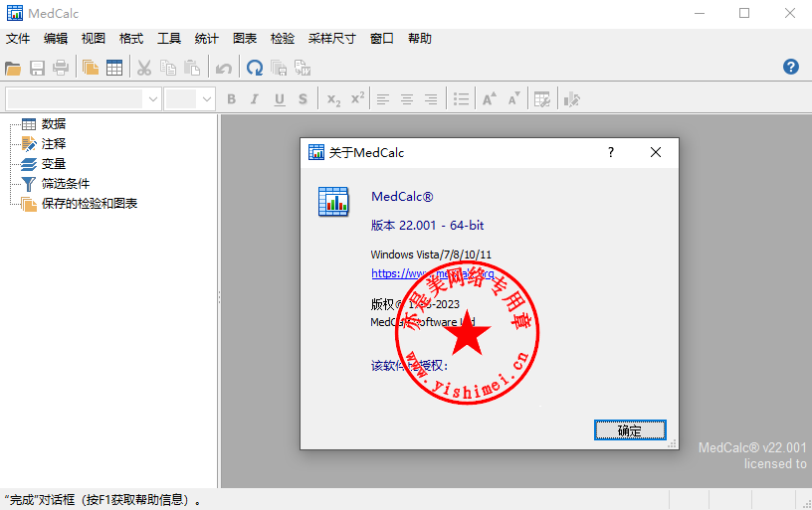812x510 pixels.
Task: Click the status bar resize grip
Action: pyautogui.click(x=806, y=504)
